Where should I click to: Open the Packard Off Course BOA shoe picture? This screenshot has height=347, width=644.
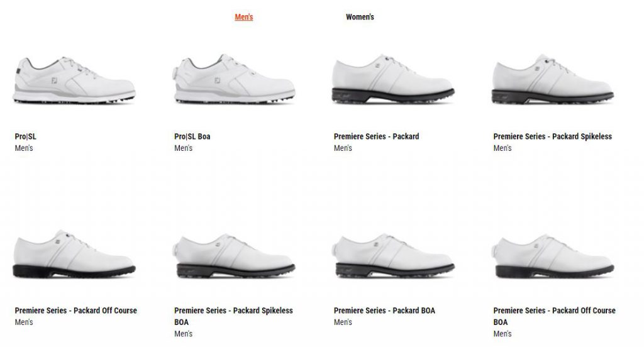coord(553,256)
